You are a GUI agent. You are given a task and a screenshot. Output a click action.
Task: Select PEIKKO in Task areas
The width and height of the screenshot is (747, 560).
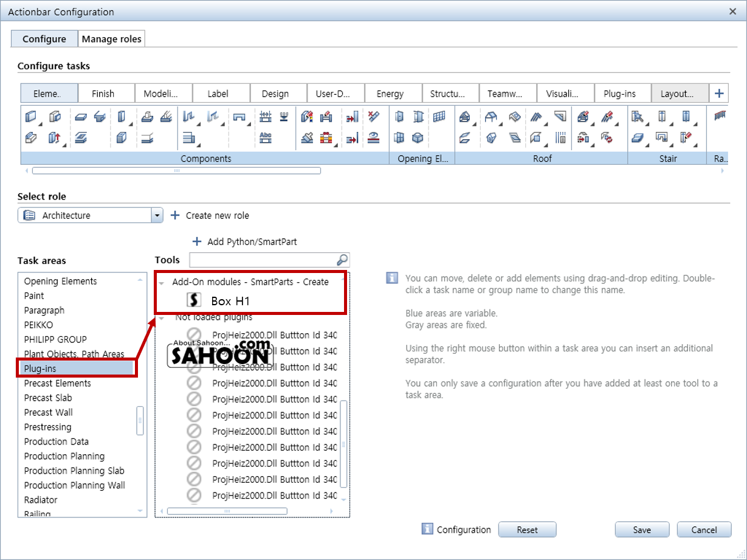pos(39,325)
